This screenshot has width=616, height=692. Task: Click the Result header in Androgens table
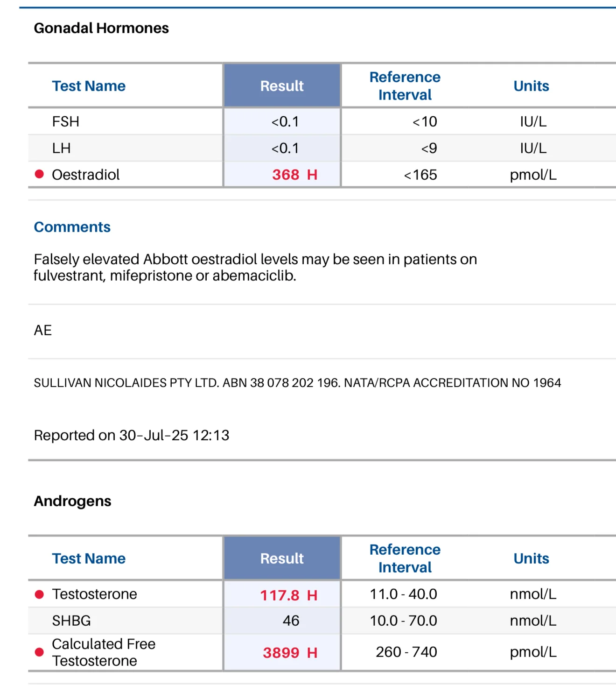pyautogui.click(x=282, y=558)
